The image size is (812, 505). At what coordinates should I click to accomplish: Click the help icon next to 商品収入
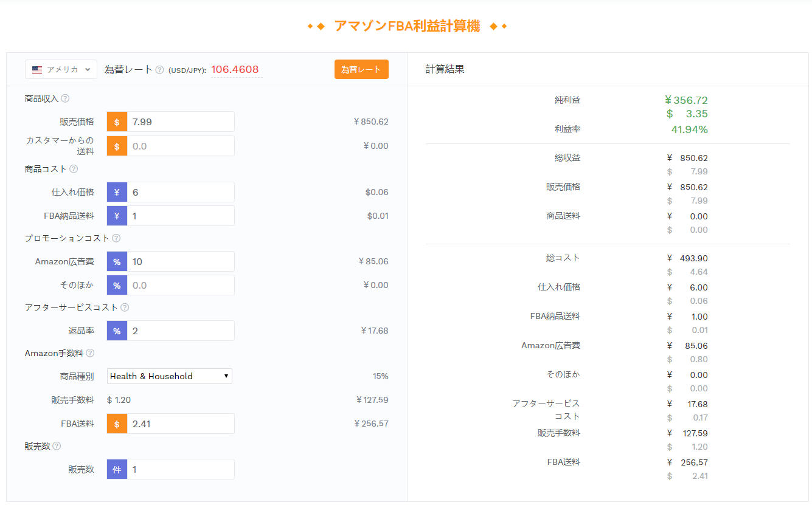[x=65, y=98]
